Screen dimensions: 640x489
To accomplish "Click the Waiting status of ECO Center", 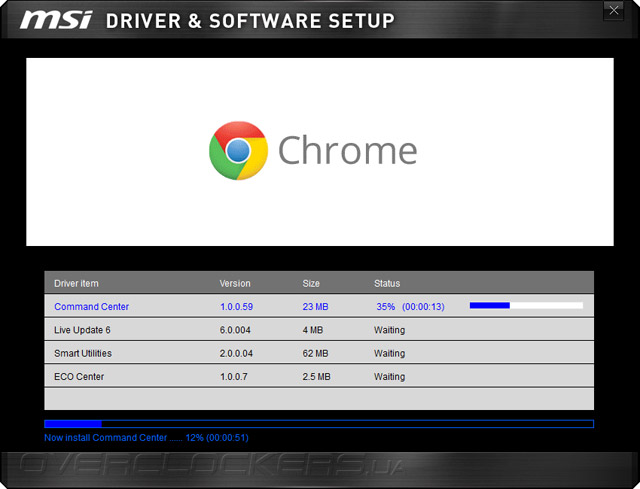I will (389, 376).
